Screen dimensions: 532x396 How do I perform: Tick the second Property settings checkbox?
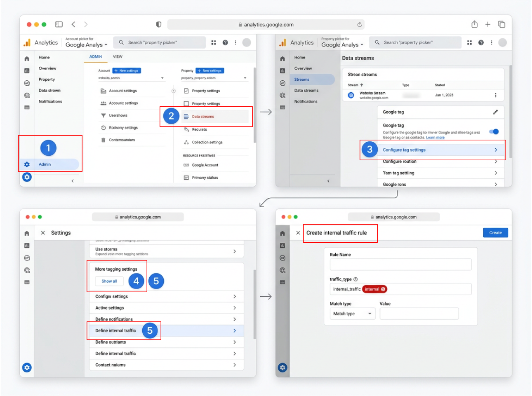click(186, 104)
